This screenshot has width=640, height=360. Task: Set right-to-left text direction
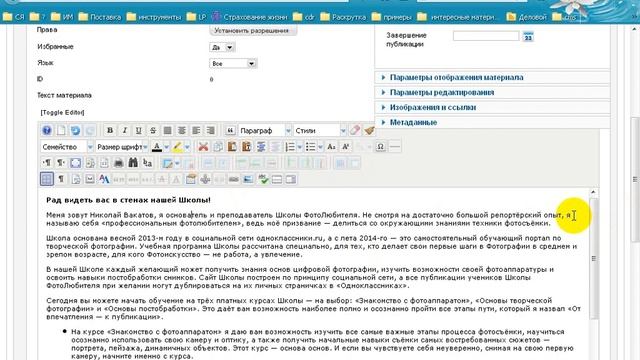click(61, 163)
